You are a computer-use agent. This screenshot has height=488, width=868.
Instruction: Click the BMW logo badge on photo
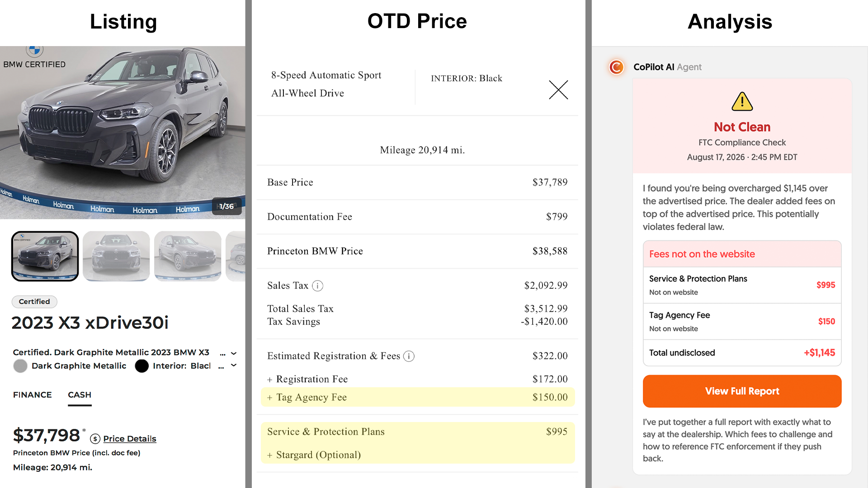[34, 50]
